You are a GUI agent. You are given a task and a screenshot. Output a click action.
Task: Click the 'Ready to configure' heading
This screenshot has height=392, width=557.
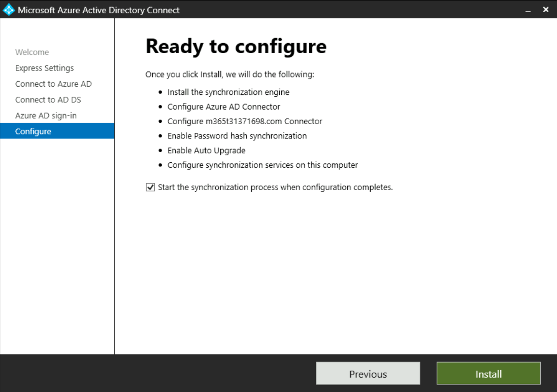tap(236, 46)
